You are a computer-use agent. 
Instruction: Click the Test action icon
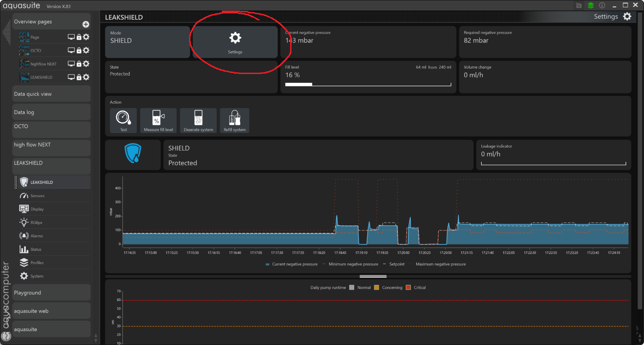(123, 120)
